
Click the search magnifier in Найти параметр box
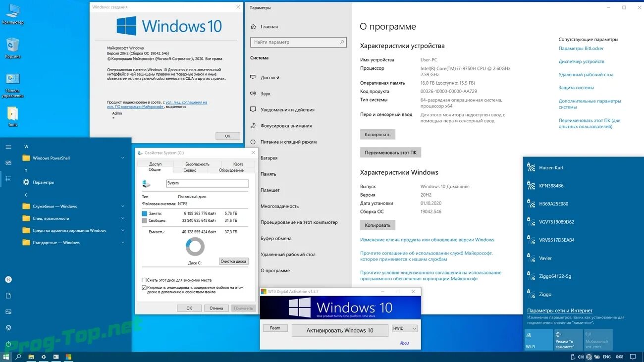tap(342, 42)
